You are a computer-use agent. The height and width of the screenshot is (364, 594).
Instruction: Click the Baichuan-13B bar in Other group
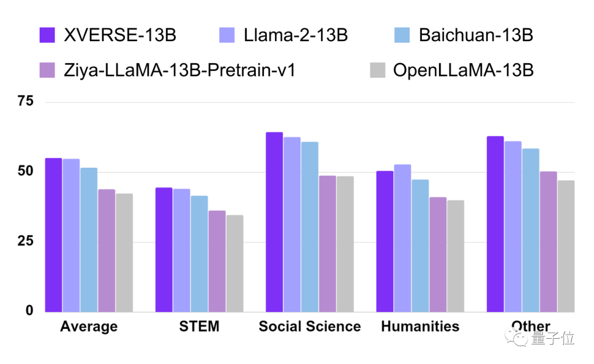(x=530, y=230)
